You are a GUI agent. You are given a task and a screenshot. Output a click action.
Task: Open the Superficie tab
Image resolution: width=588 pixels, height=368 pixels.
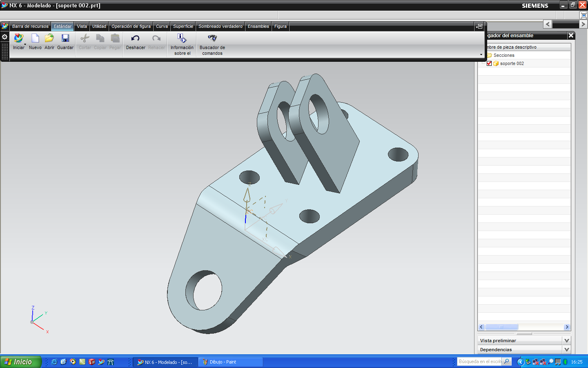tap(183, 26)
